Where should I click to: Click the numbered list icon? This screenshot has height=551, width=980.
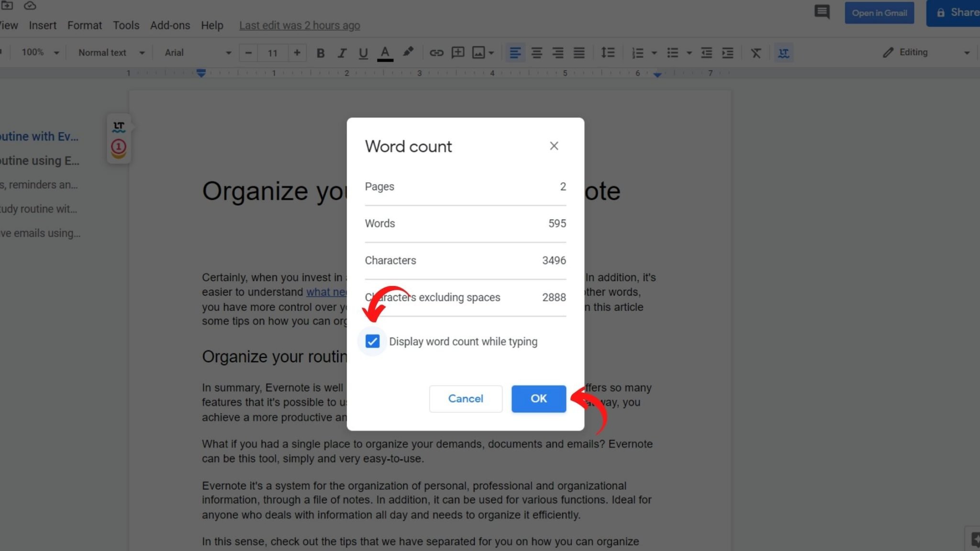637,53
